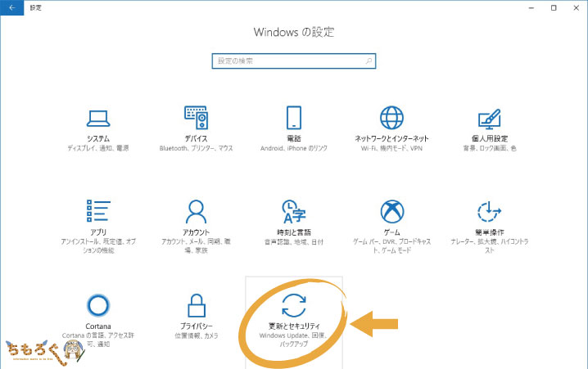Image resolution: width=588 pixels, height=369 pixels.
Task: Open the Cortana circle icon
Action: point(98,305)
